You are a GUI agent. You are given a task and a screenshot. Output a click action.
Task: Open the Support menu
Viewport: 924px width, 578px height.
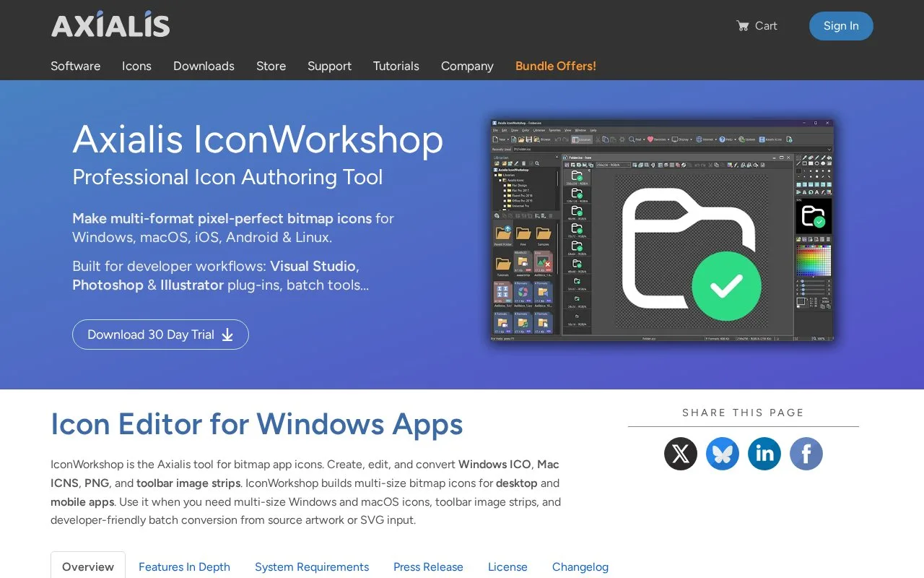(329, 66)
